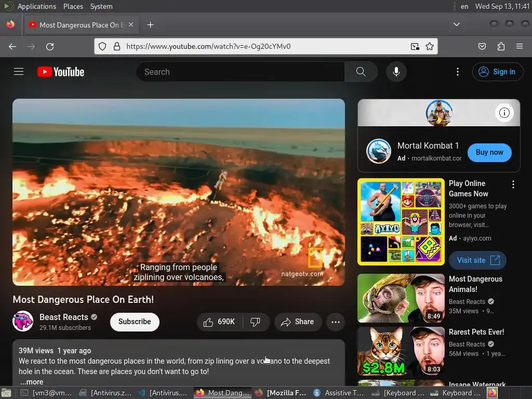Click the show desktop taskbar icon
This screenshot has height=399, width=532.
pyautogui.click(x=6, y=393)
